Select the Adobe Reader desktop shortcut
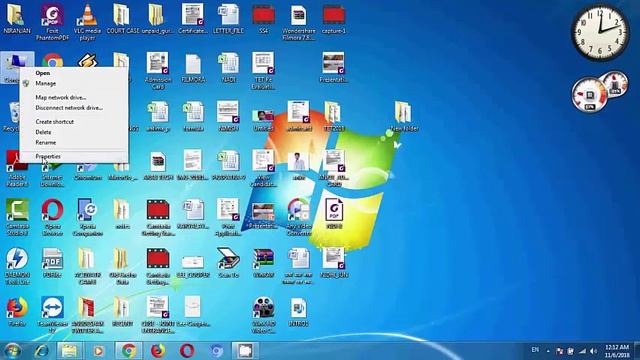 [17, 168]
